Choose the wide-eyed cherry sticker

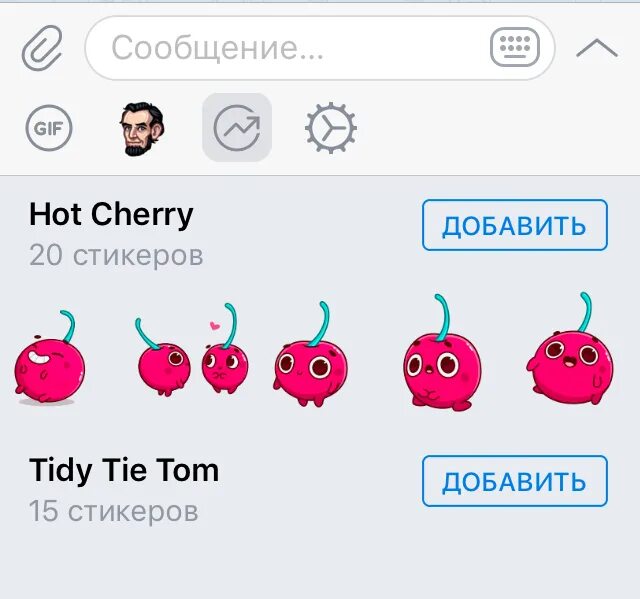coord(310,354)
